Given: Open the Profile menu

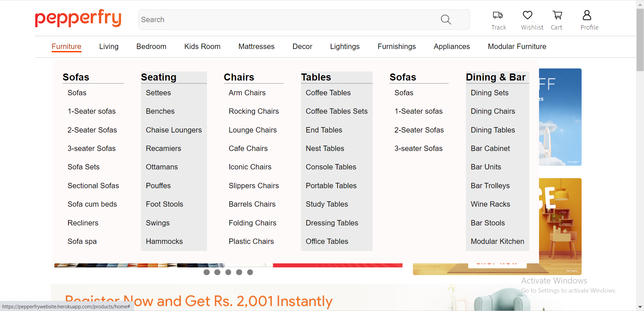Looking at the screenshot, I should (x=589, y=20).
